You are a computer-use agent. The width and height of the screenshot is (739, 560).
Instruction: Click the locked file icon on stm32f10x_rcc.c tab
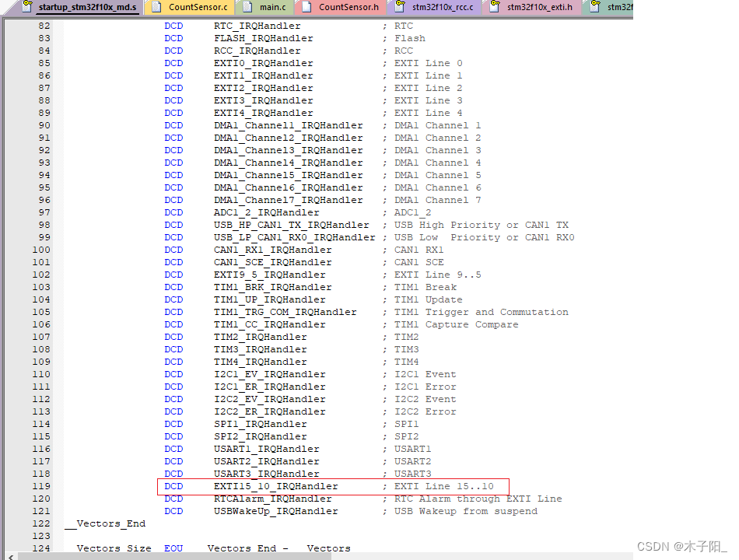coord(400,6)
